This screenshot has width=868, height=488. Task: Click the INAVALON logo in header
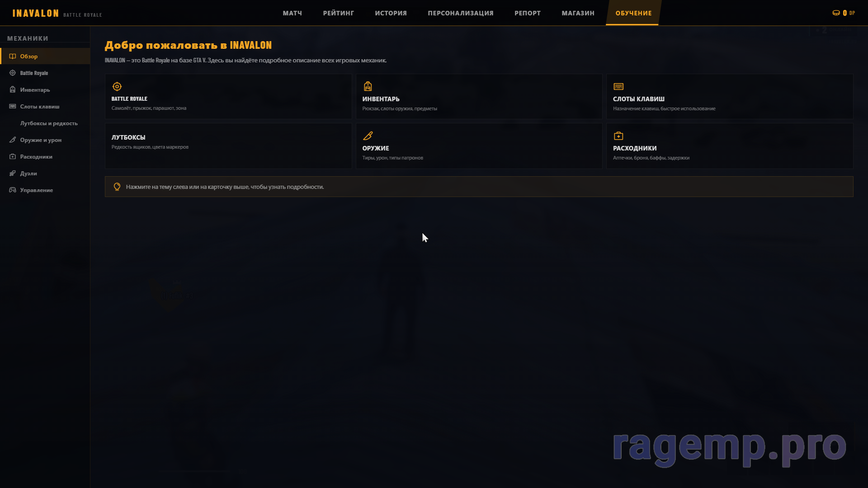click(36, 13)
